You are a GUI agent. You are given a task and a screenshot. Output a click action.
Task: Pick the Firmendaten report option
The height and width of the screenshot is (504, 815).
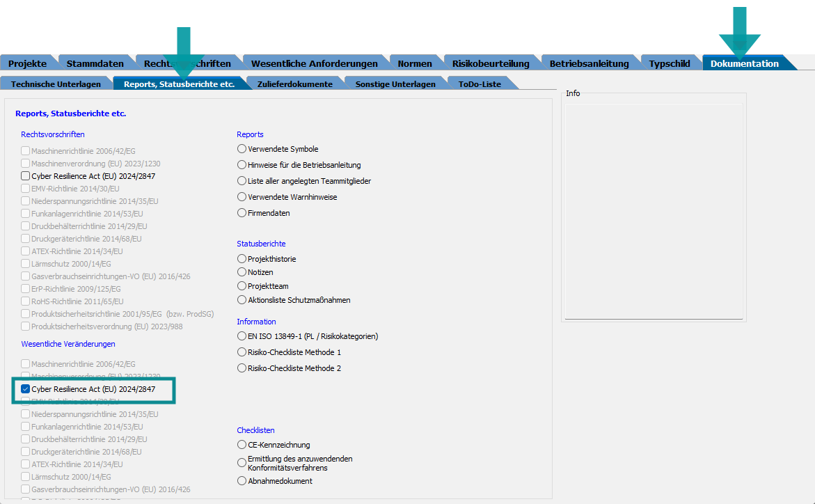point(242,213)
